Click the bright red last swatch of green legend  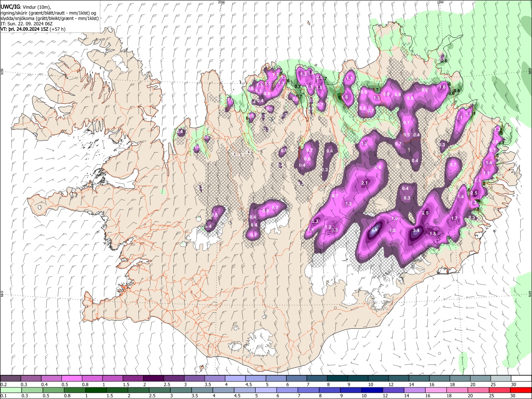pyautogui.click(x=521, y=390)
